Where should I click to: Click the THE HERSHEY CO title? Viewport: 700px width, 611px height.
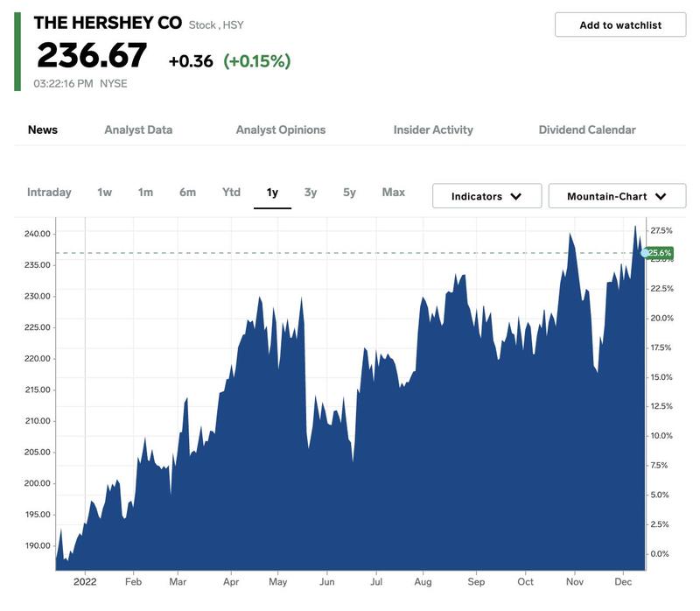click(x=108, y=23)
